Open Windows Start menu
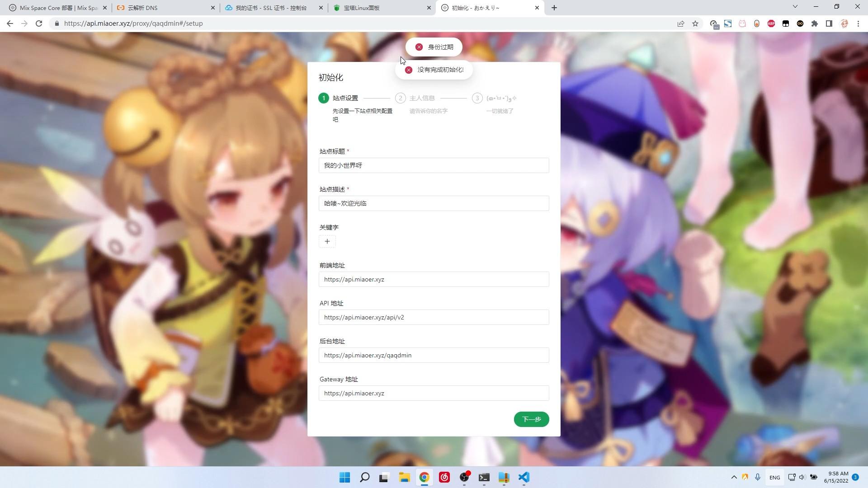This screenshot has height=488, width=868. pyautogui.click(x=344, y=477)
